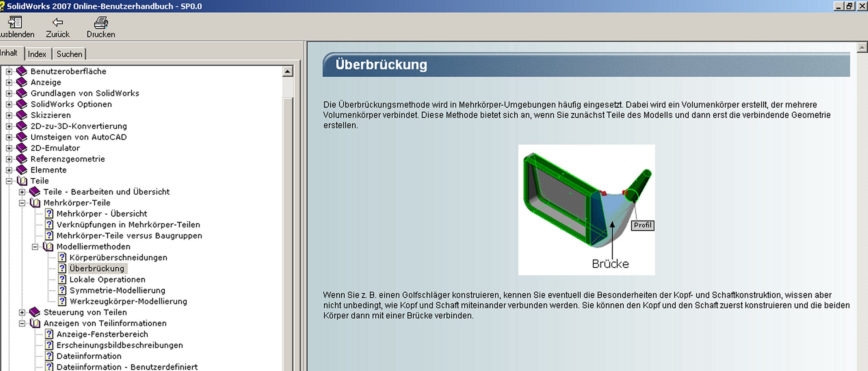The image size is (868, 371).
Task: Click the book icon beside Referenzgeometrie
Action: coord(22,159)
